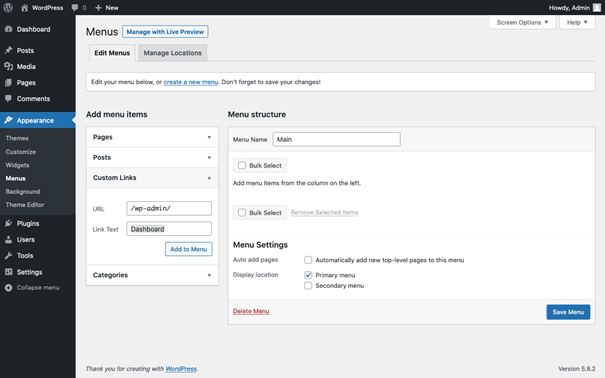Click the Delete Menu link
The width and height of the screenshot is (605, 378).
[x=251, y=311]
